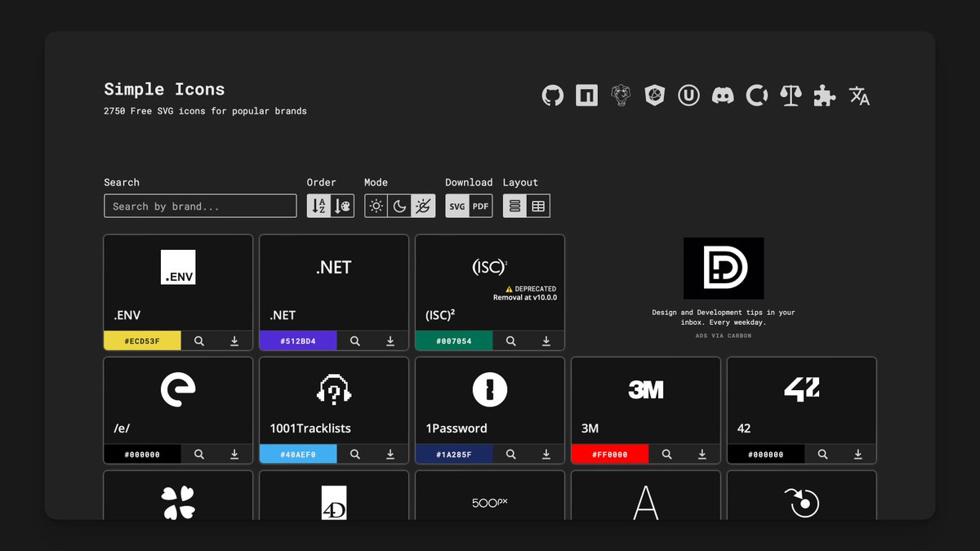Open the Design and Development tips ad text

pos(724,318)
